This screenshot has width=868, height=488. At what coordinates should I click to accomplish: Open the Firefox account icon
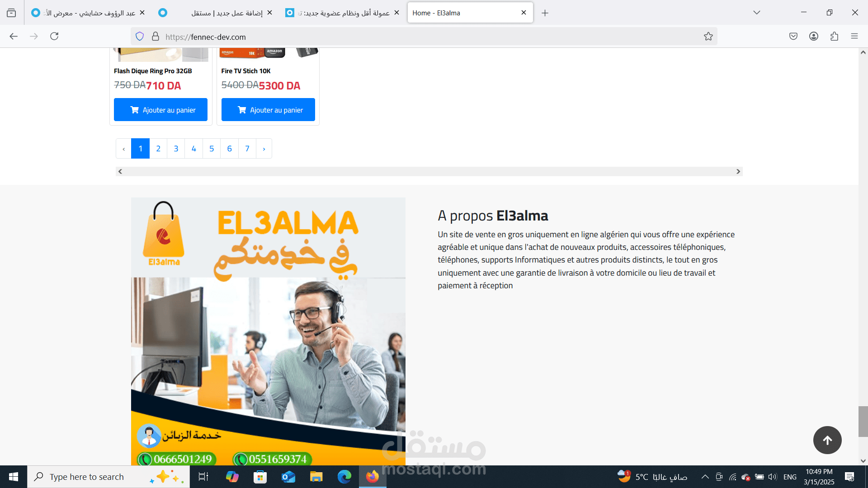pyautogui.click(x=814, y=37)
